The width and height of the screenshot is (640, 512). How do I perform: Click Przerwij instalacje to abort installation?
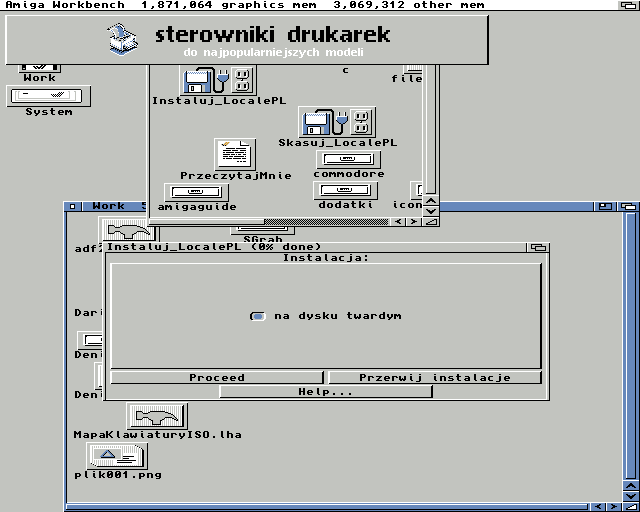click(x=435, y=377)
